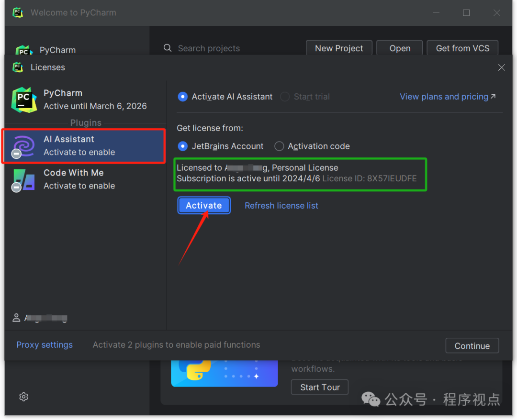Click the large PyCharm product icon
This screenshot has height=420, width=517.
24,100
